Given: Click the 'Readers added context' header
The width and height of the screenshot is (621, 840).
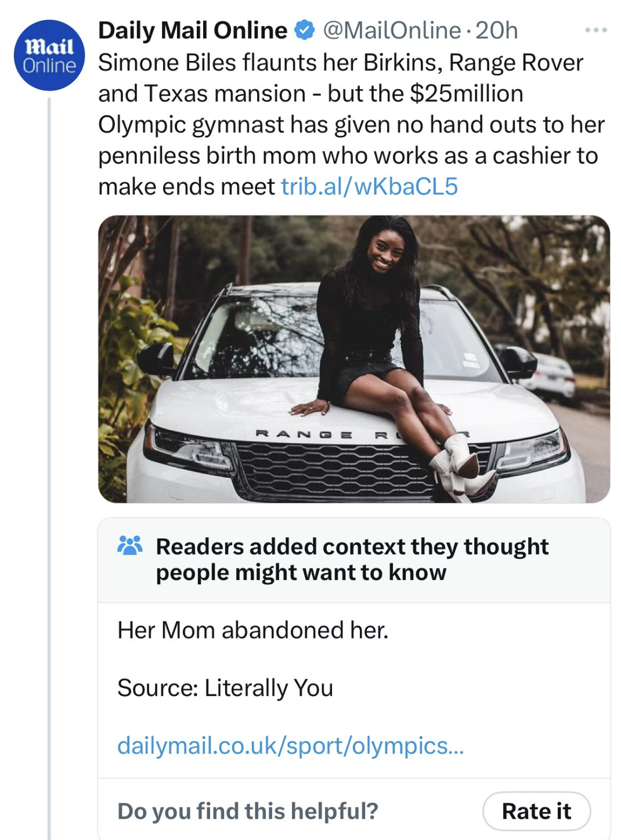Looking at the screenshot, I should click(x=352, y=546).
